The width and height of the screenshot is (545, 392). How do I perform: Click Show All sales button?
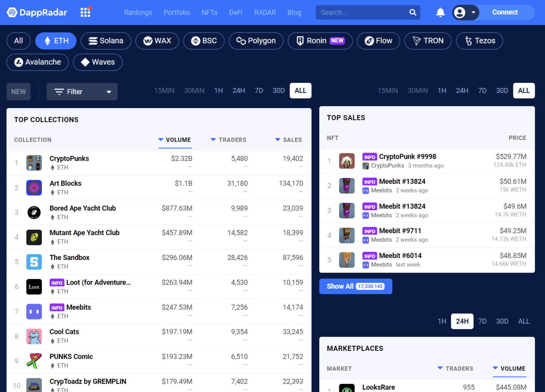coord(356,287)
